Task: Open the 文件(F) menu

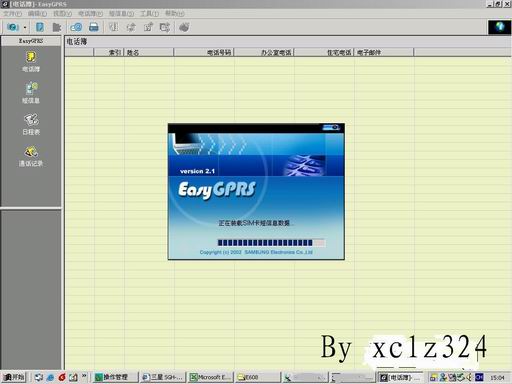Action: click(x=12, y=14)
